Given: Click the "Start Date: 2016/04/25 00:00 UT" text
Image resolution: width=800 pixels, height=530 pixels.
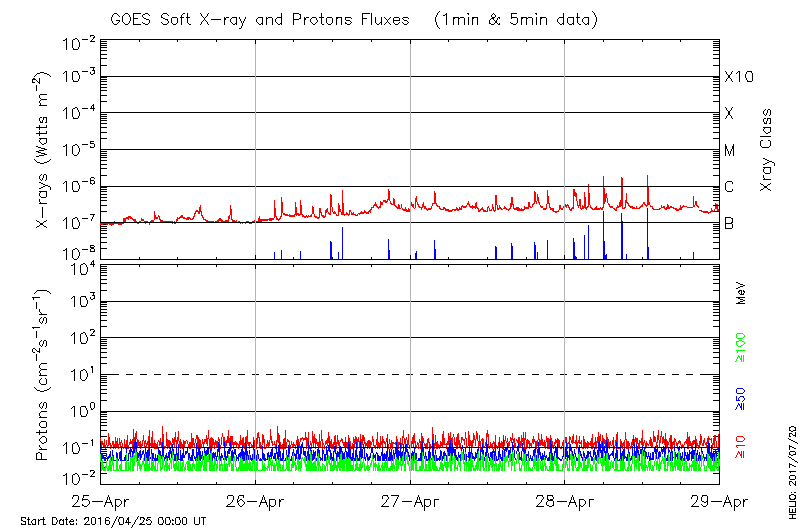Looking at the screenshot, I should [113, 521].
